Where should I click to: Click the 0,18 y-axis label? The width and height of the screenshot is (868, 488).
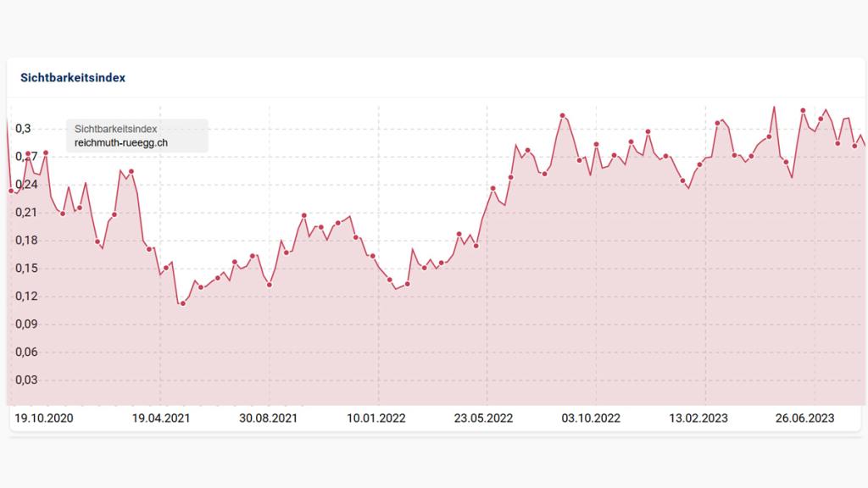(25, 241)
